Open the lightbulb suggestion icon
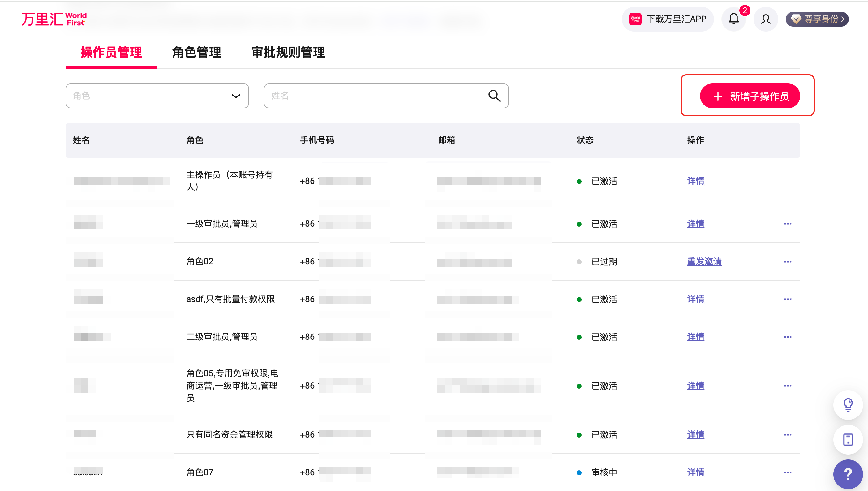 (848, 405)
